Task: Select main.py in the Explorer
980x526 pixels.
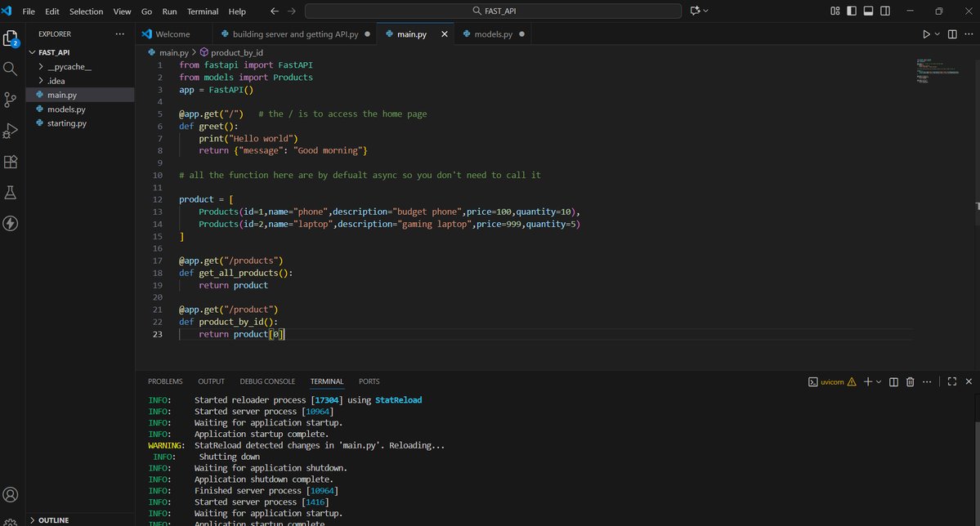Action: pos(80,95)
